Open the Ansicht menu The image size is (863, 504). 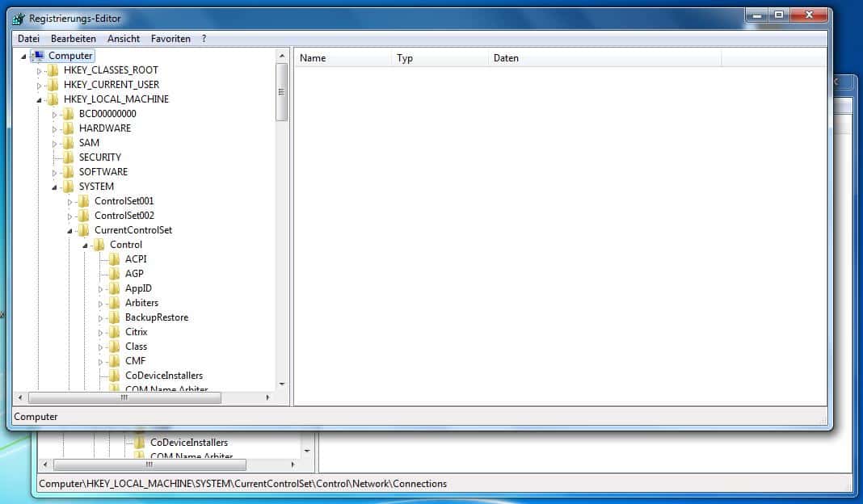pyautogui.click(x=124, y=39)
